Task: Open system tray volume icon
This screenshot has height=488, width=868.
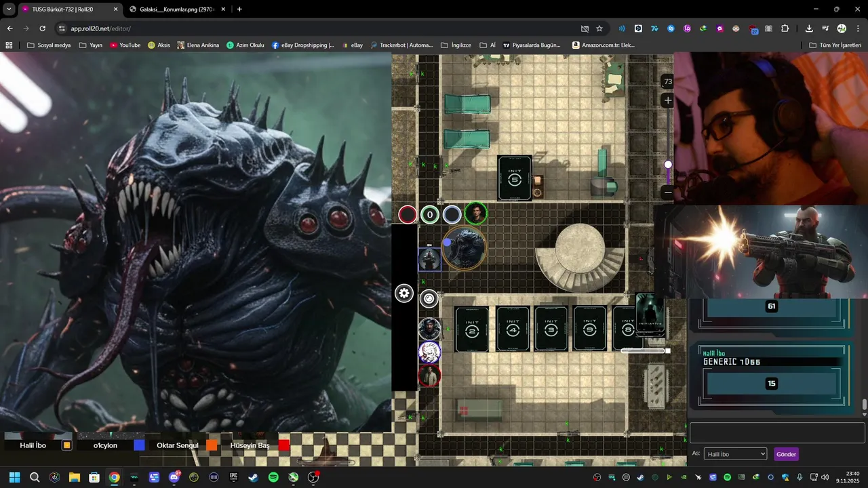Action: pos(825,477)
